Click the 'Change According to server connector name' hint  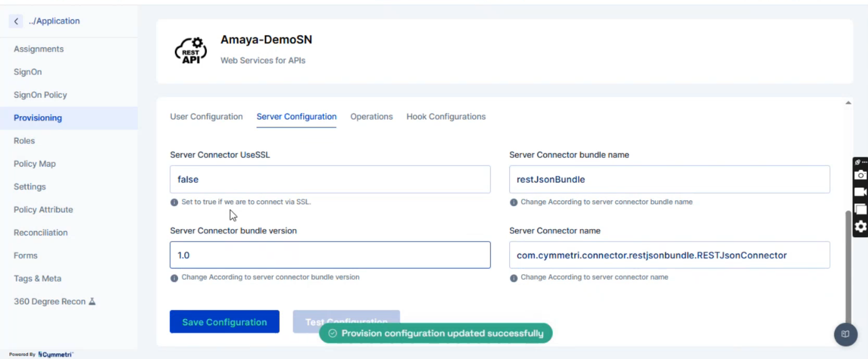(594, 277)
